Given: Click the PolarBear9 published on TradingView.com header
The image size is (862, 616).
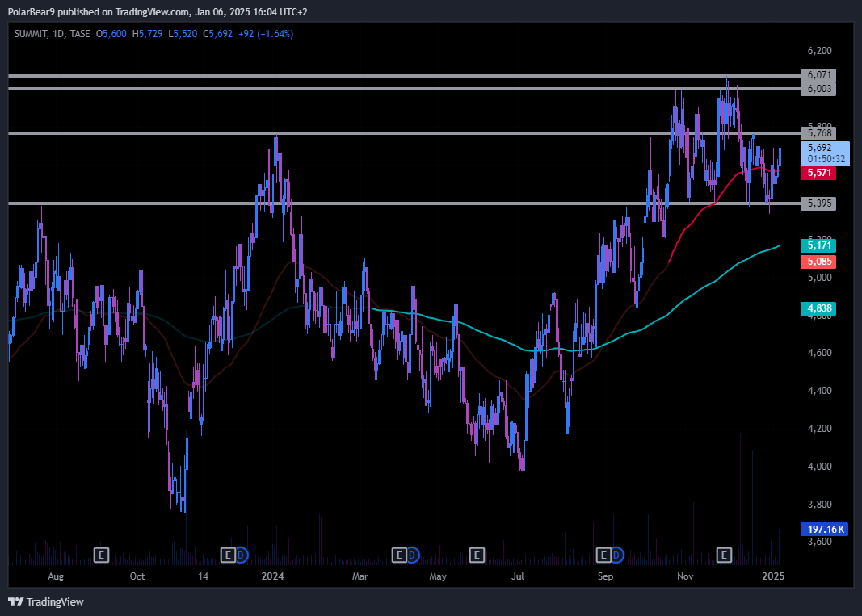Looking at the screenshot, I should [158, 11].
